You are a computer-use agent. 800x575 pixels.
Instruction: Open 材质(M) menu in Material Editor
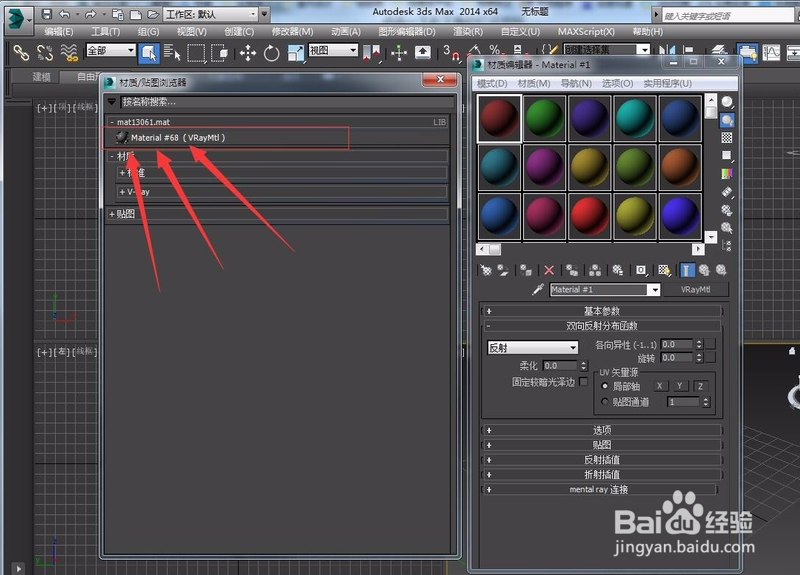click(534, 83)
